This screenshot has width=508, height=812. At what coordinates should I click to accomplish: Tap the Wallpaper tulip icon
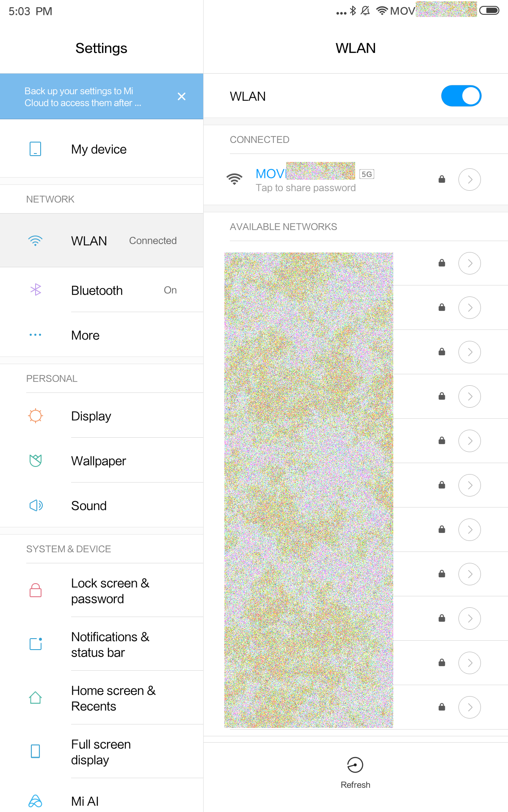[x=36, y=461]
